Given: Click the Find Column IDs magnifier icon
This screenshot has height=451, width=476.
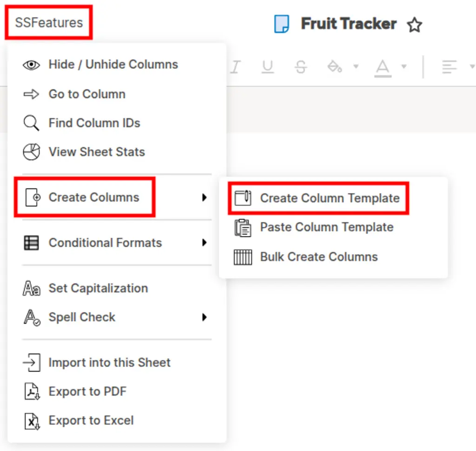Looking at the screenshot, I should [32, 124].
